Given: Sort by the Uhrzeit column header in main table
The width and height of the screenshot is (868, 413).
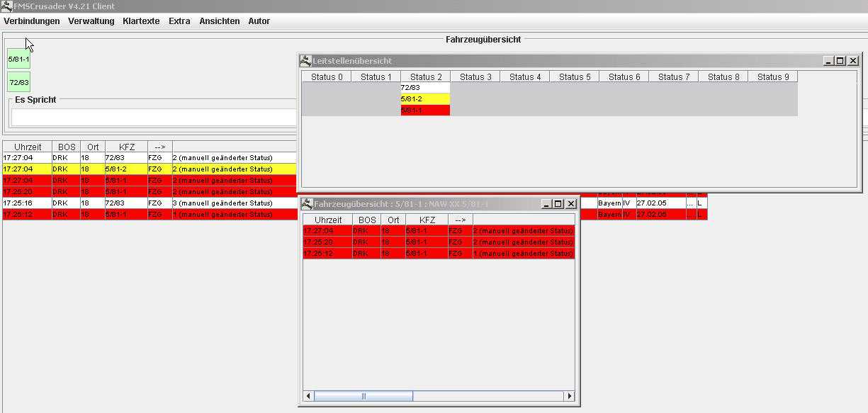Looking at the screenshot, I should coord(27,147).
